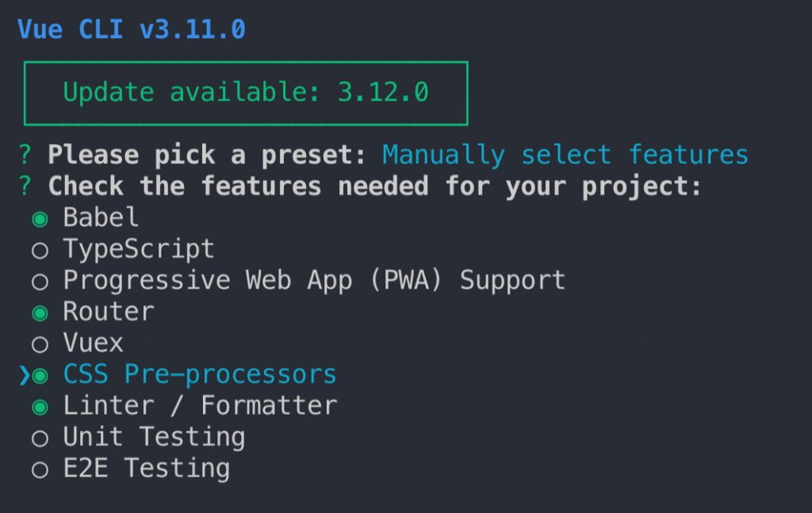Image resolution: width=812 pixels, height=513 pixels.
Task: Enable the Vuex checkbox
Action: (x=40, y=344)
